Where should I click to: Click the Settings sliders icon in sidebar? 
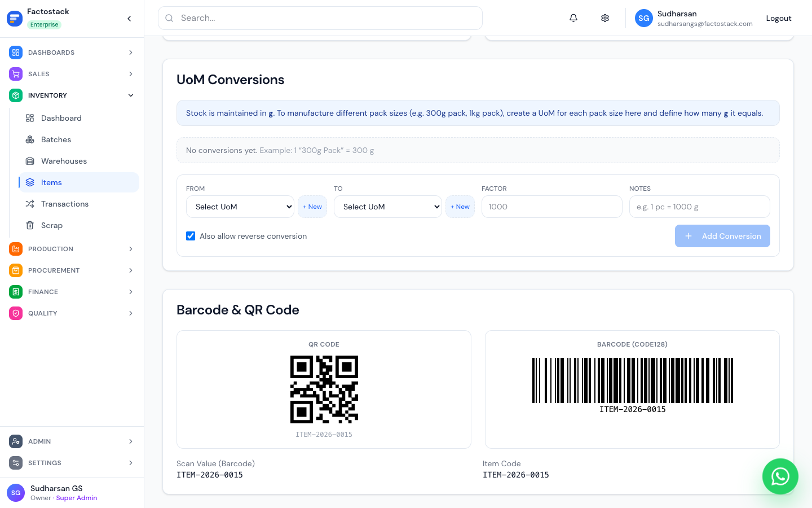tap(16, 463)
